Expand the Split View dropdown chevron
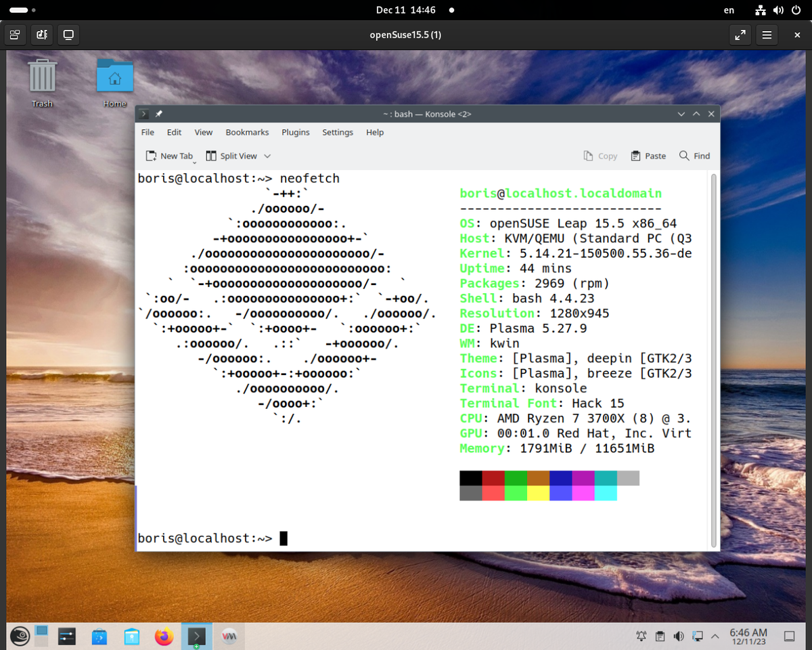This screenshot has height=650, width=812. click(267, 156)
